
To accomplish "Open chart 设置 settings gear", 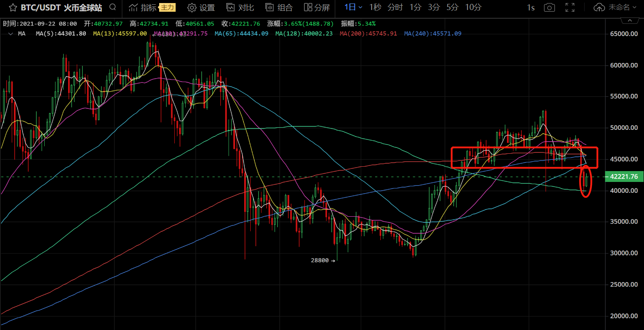I will coord(201,7).
